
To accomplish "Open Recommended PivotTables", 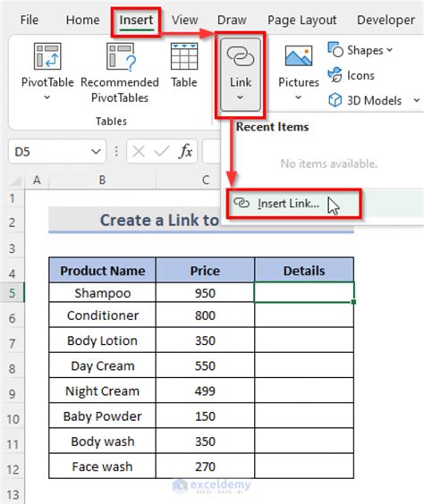I will point(120,73).
